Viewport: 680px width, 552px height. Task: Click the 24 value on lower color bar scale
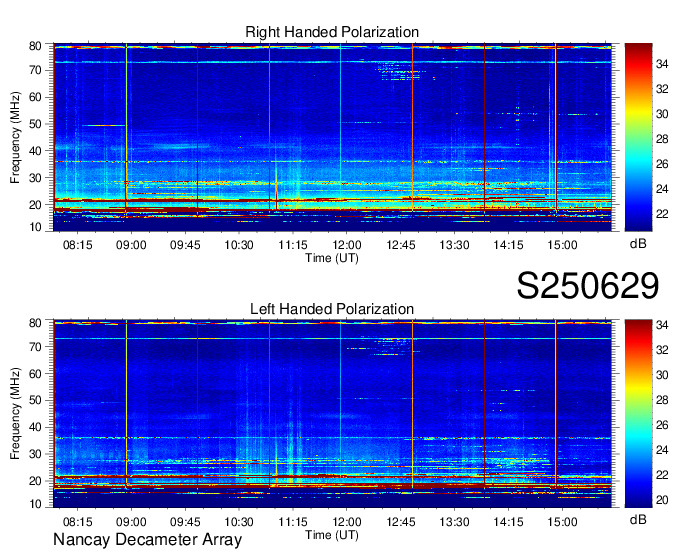point(662,450)
